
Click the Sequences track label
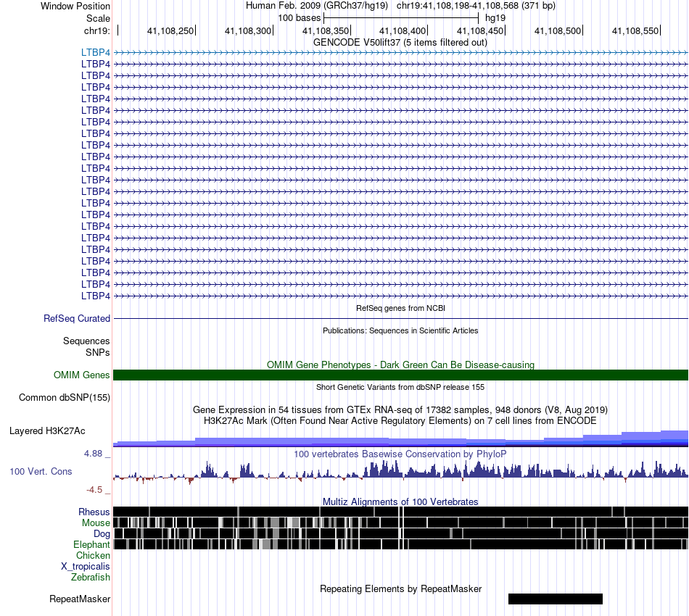point(86,341)
